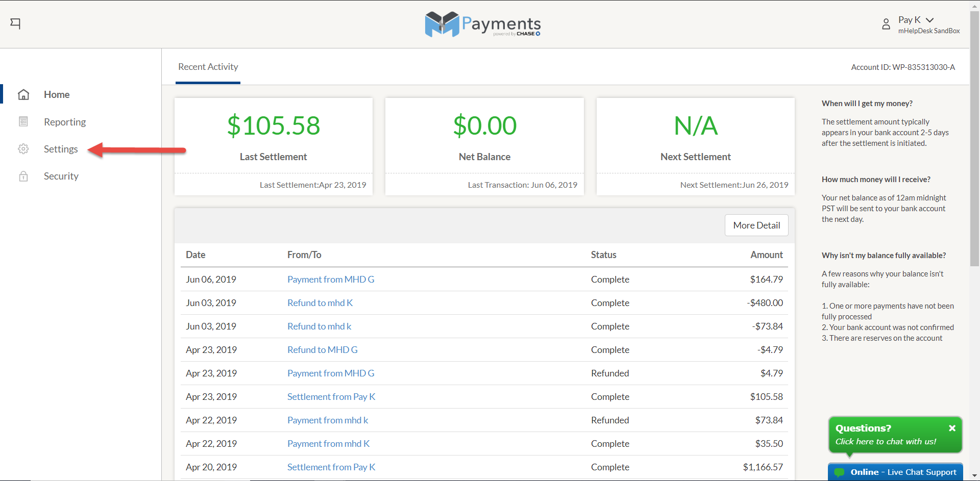Open the Payment from MHD G link
Screen dimensions: 980x481
(x=331, y=279)
